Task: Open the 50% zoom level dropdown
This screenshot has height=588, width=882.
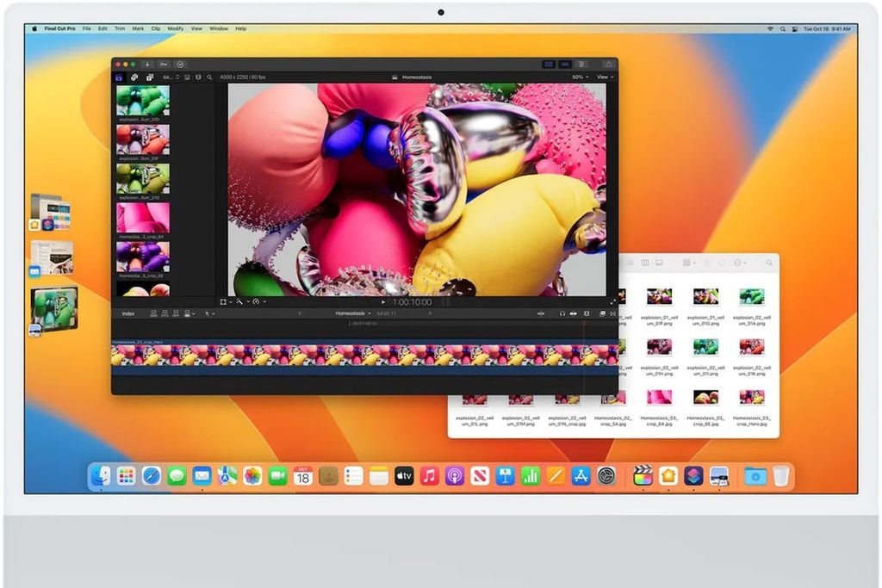Action: (577, 77)
